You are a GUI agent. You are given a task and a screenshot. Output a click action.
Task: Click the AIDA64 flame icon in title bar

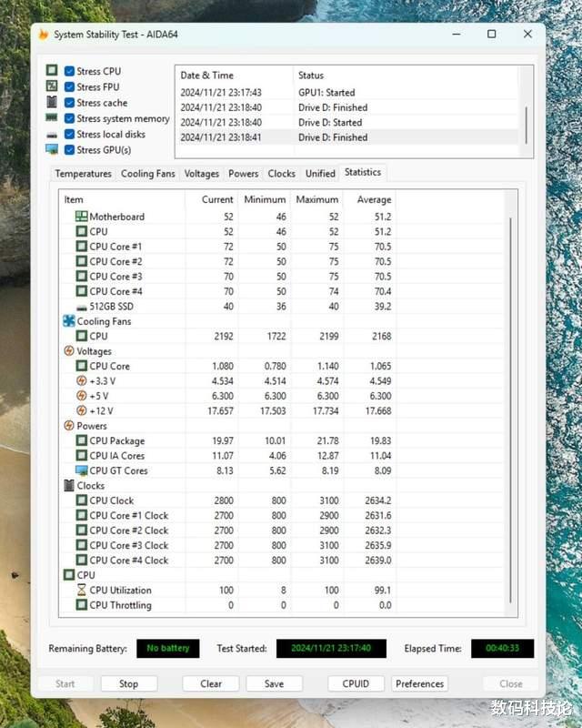point(43,35)
